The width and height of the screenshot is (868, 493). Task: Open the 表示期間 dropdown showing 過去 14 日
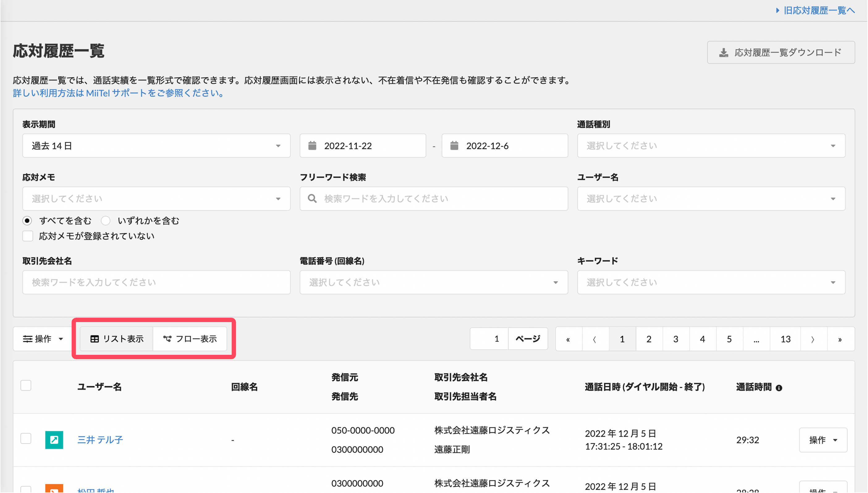pos(156,146)
